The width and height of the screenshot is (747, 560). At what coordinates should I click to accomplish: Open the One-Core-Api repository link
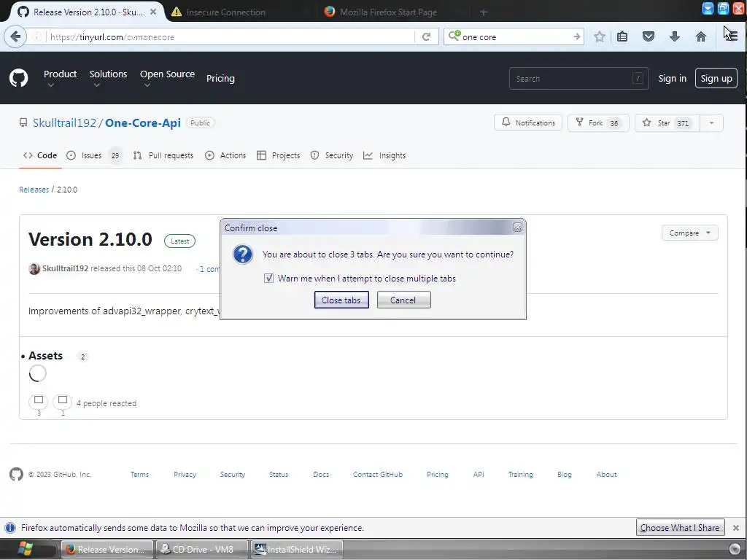[x=142, y=122]
